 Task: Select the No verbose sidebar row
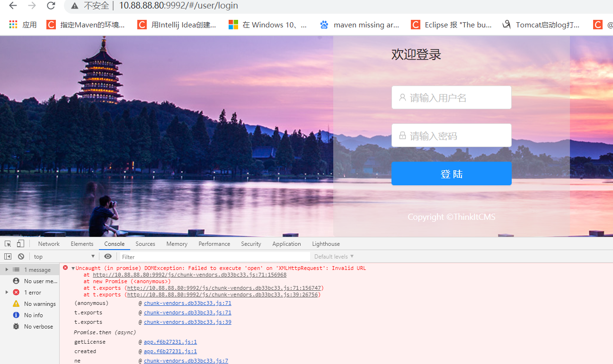tap(30, 326)
